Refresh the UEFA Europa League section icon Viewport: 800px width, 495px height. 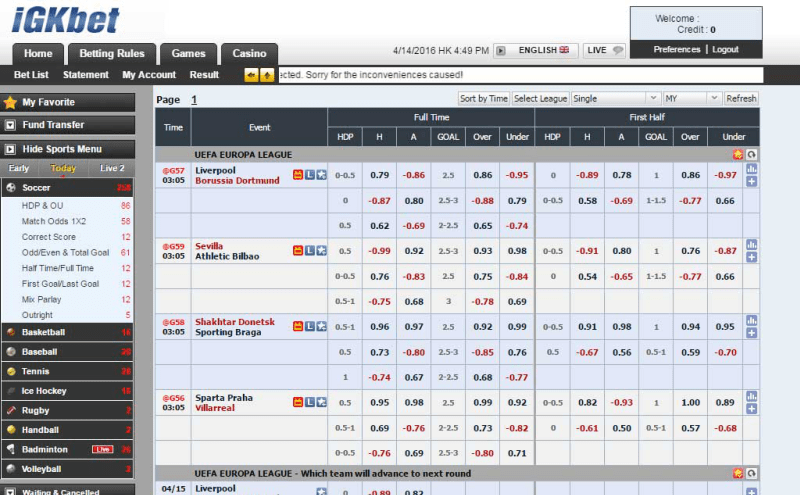(x=751, y=154)
